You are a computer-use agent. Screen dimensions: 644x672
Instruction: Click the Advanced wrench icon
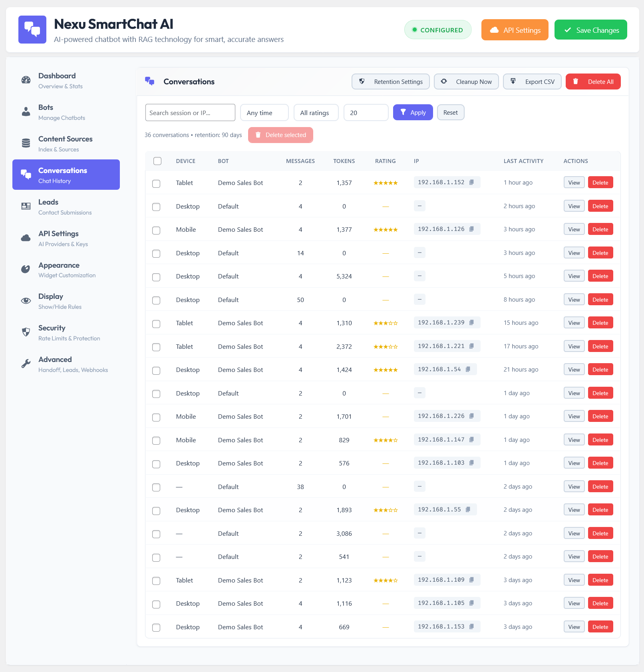pyautogui.click(x=26, y=364)
